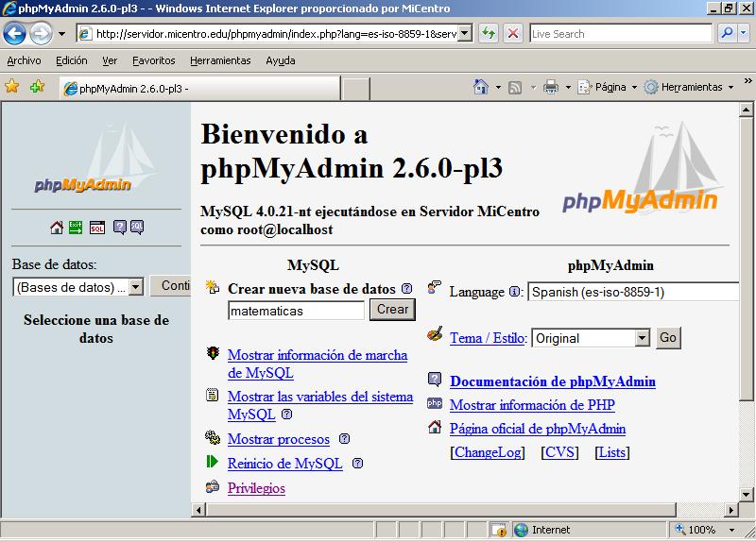Image resolution: width=756 pixels, height=542 pixels.
Task: Follow the Mostrar procesos link
Action: pyautogui.click(x=279, y=439)
